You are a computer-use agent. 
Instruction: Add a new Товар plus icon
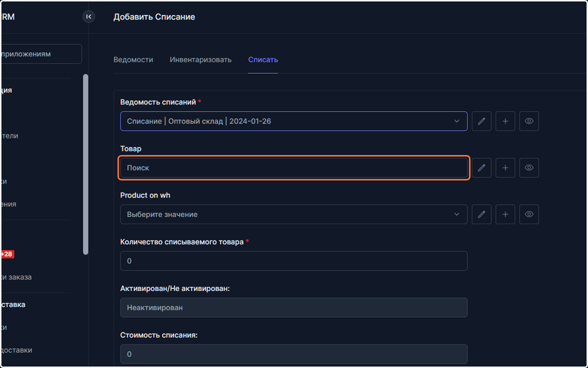click(505, 168)
